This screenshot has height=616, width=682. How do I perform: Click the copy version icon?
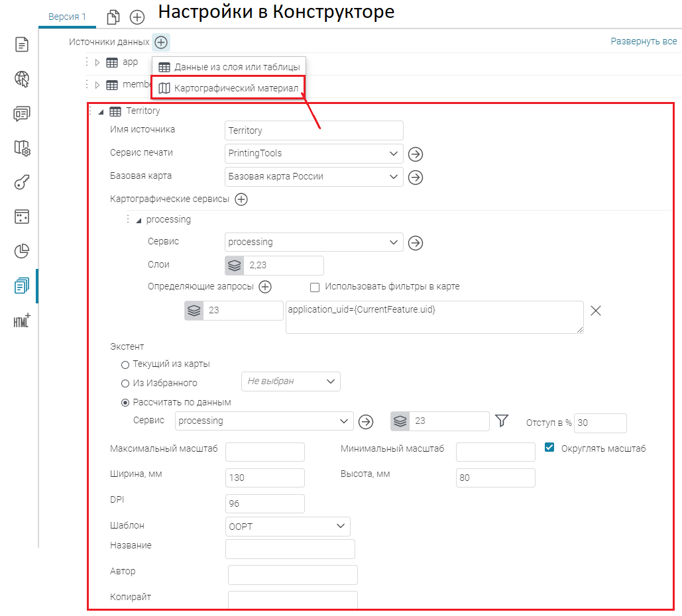113,17
